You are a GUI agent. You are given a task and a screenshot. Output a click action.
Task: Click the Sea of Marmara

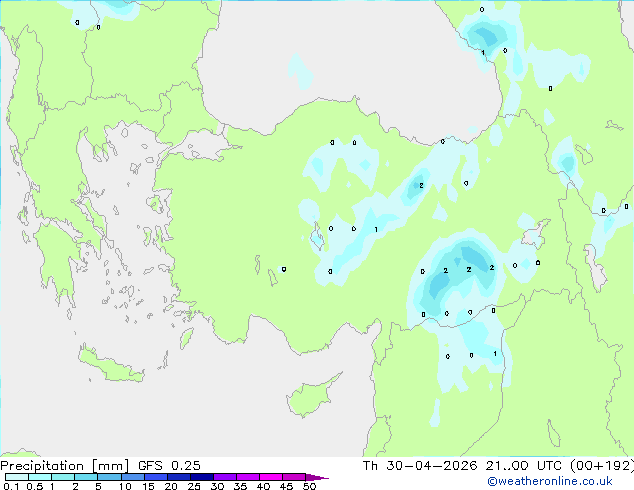[200, 144]
